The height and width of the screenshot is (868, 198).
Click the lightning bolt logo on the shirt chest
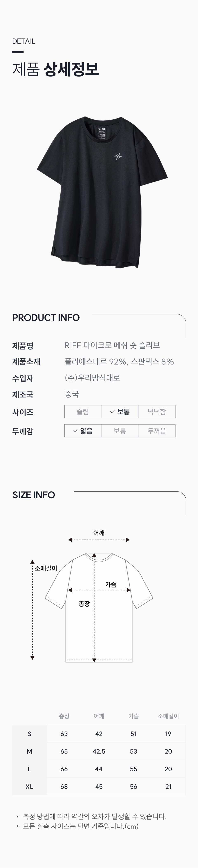118,156
